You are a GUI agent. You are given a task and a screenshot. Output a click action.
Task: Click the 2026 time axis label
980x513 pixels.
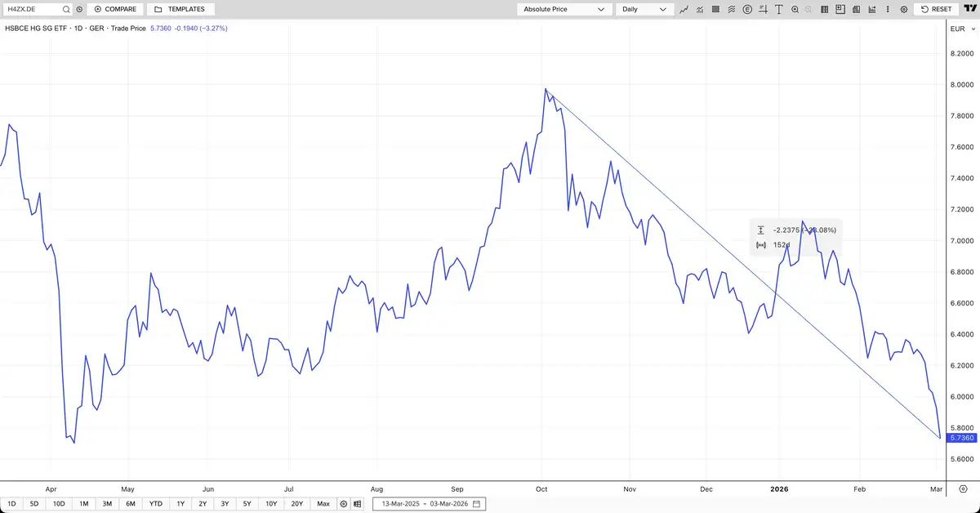[781, 488]
